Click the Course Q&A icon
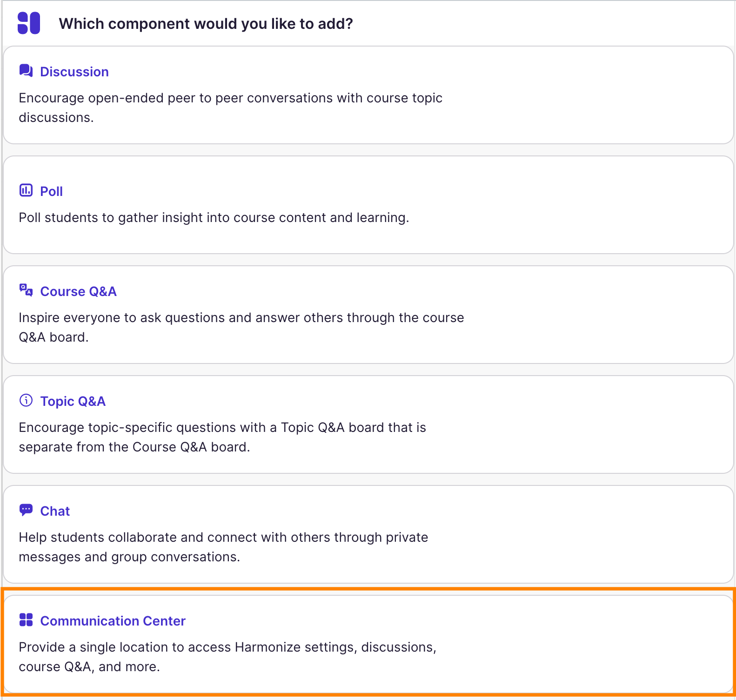The image size is (736, 700). 26,290
